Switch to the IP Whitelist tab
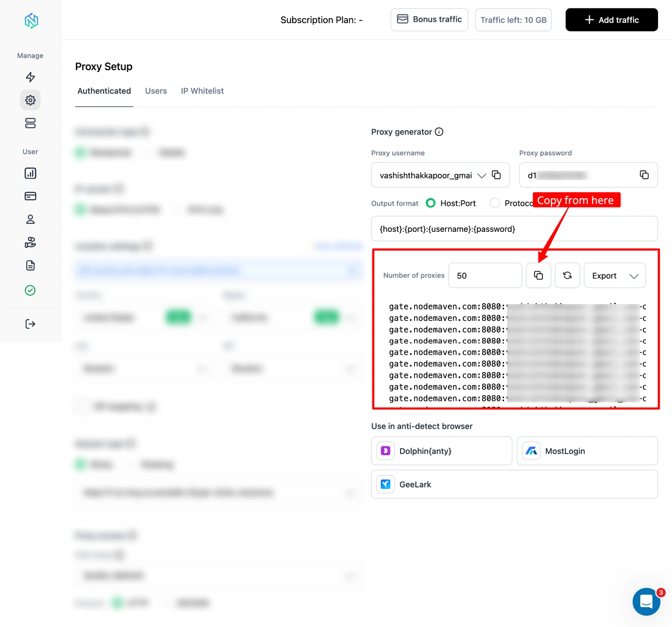This screenshot has width=672, height=627. 202,91
